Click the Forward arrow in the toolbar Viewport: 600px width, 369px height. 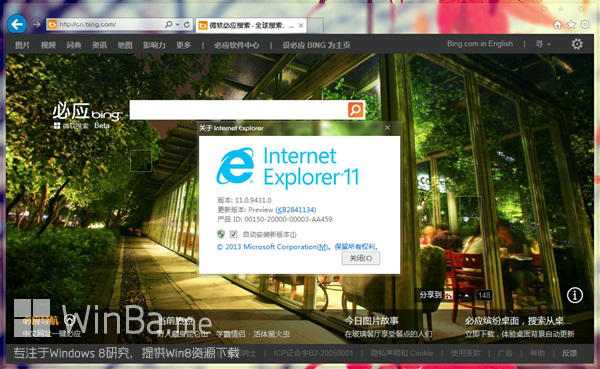click(x=37, y=24)
